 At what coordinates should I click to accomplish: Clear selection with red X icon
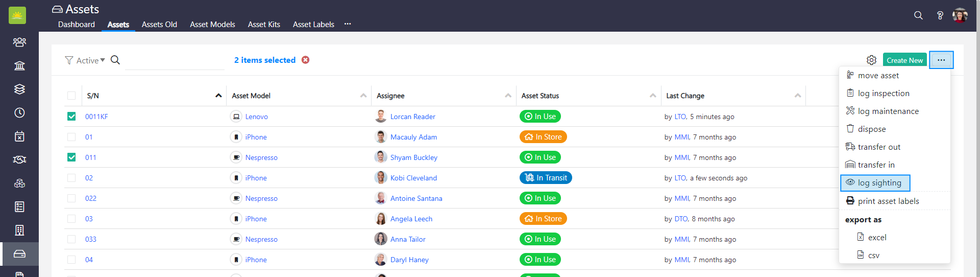pos(305,60)
